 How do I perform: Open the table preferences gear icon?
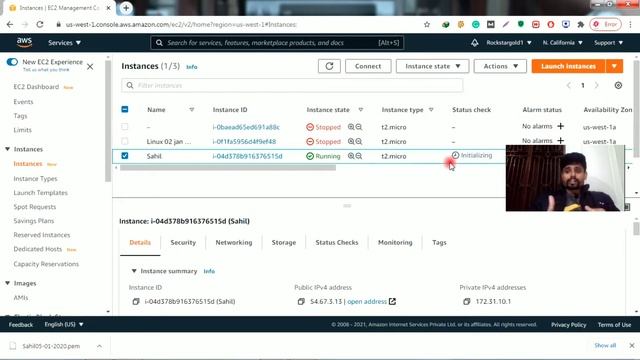coord(618,85)
